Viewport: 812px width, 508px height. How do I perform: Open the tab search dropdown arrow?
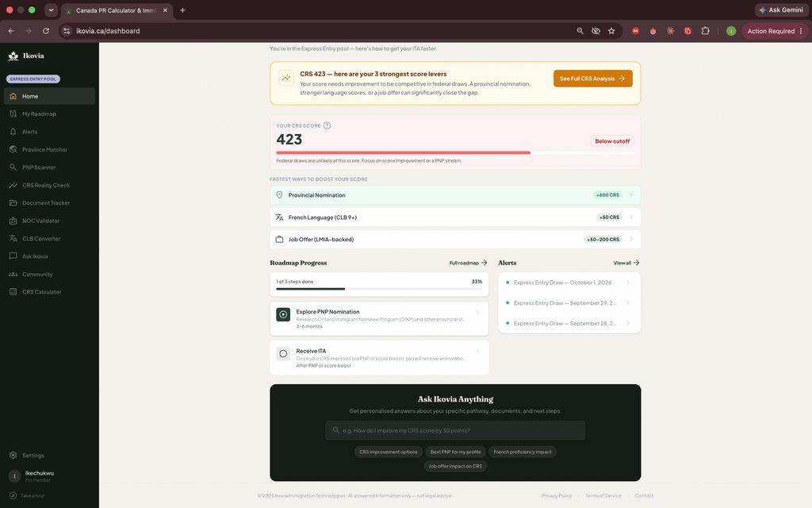51,10
